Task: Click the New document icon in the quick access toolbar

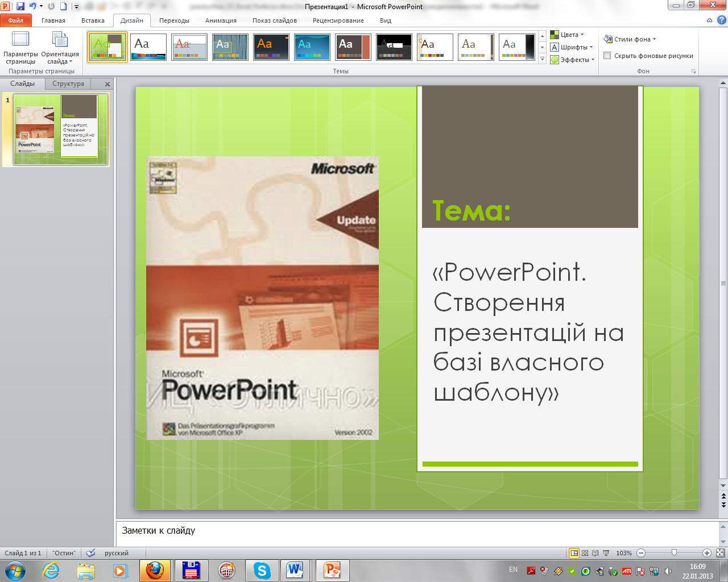Action: [x=63, y=6]
